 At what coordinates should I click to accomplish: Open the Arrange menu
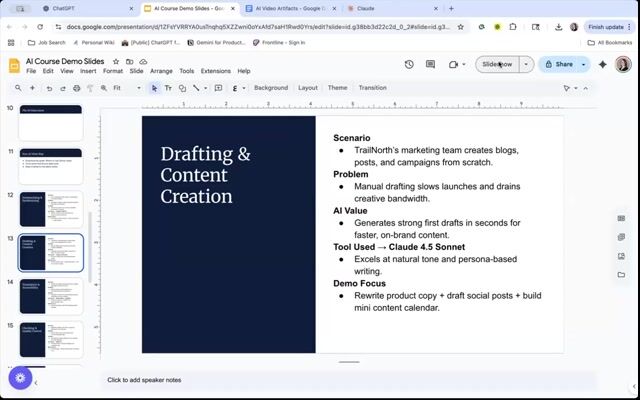pyautogui.click(x=161, y=71)
